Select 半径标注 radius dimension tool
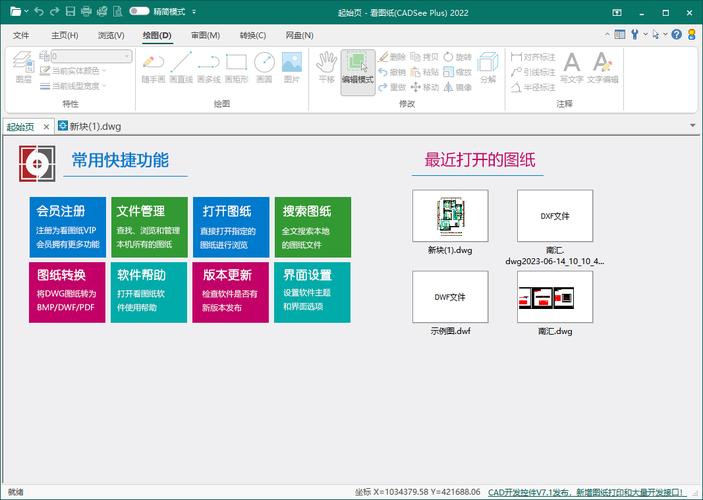 pyautogui.click(x=533, y=87)
